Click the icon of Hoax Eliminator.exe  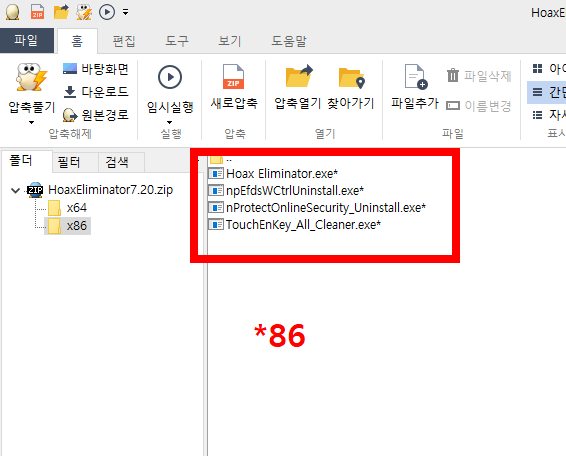point(216,174)
